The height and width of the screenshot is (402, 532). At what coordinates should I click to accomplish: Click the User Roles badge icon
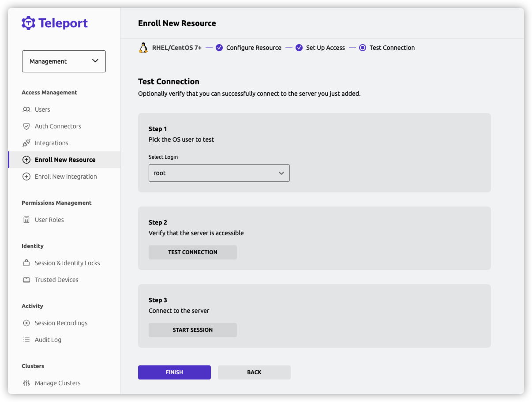click(x=26, y=220)
